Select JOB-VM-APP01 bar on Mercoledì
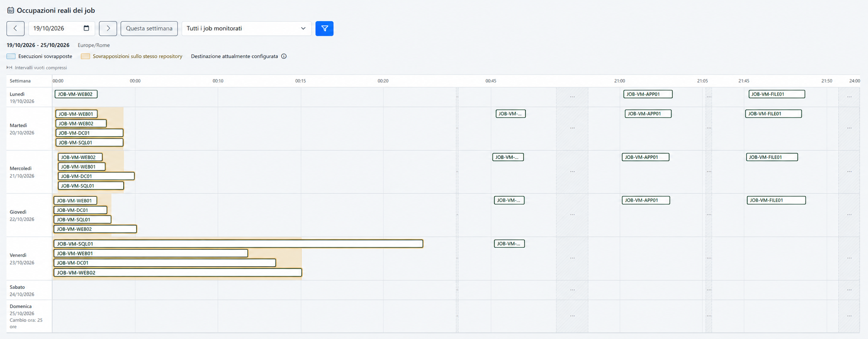Viewport: 868px width, 339px height. pos(646,157)
